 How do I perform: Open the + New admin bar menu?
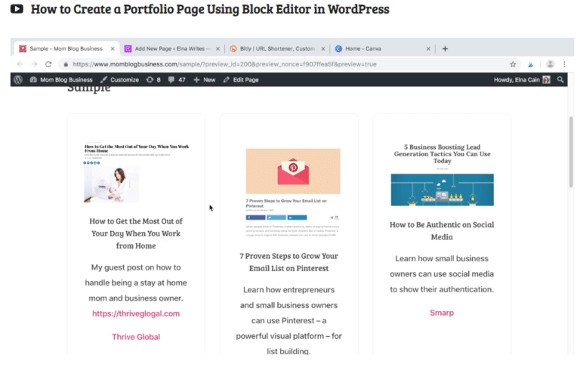(205, 79)
